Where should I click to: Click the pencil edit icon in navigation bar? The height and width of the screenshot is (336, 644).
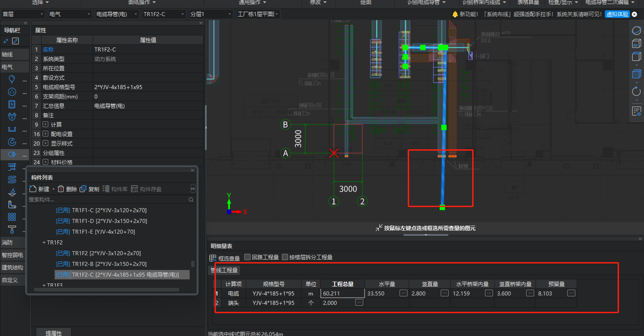coord(15,41)
